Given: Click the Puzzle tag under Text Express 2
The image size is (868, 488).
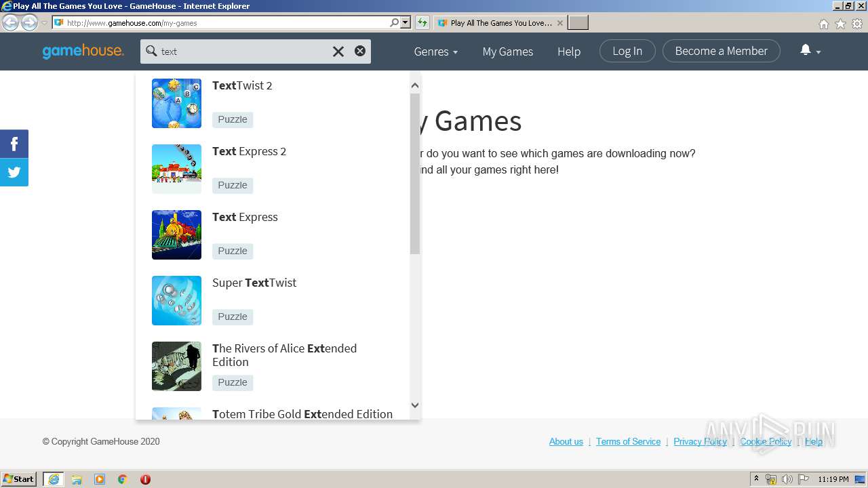Looking at the screenshot, I should coord(233,185).
